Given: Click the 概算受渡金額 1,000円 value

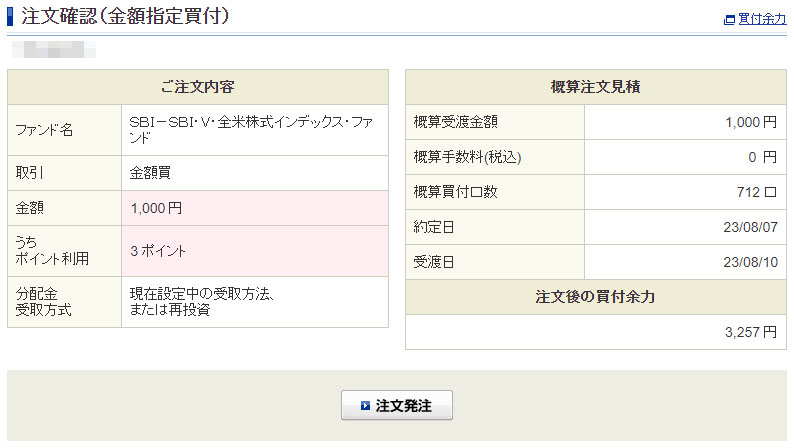Looking at the screenshot, I should (751, 122).
